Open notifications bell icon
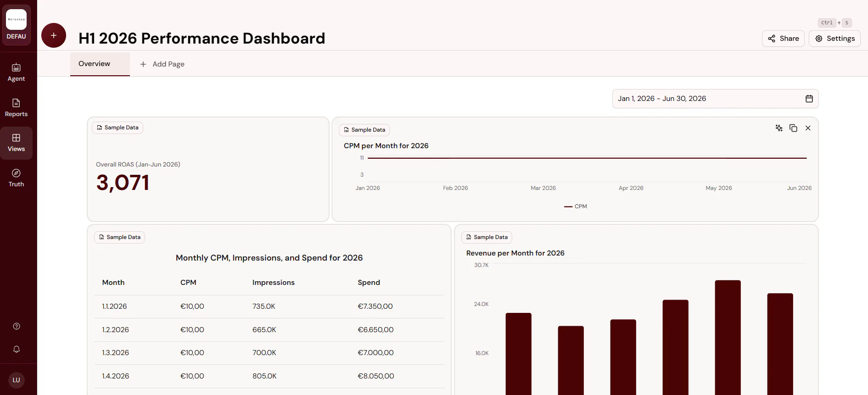The image size is (868, 395). (x=17, y=349)
